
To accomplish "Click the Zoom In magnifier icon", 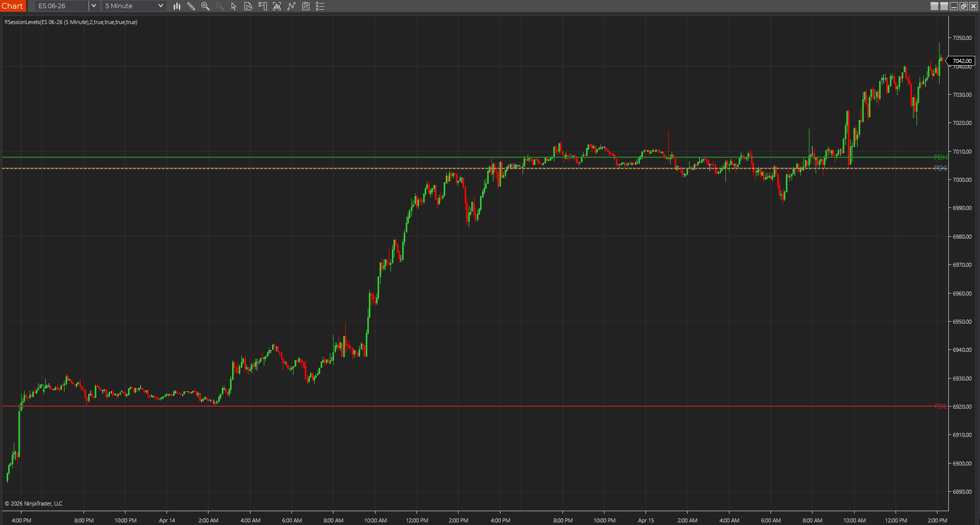I will click(x=205, y=6).
